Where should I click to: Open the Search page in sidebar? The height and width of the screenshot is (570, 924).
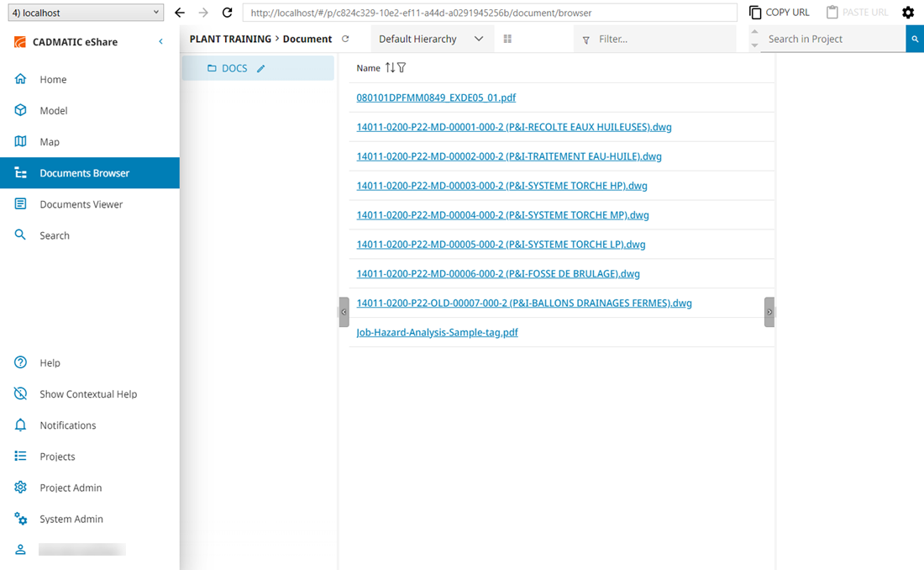tap(90, 235)
